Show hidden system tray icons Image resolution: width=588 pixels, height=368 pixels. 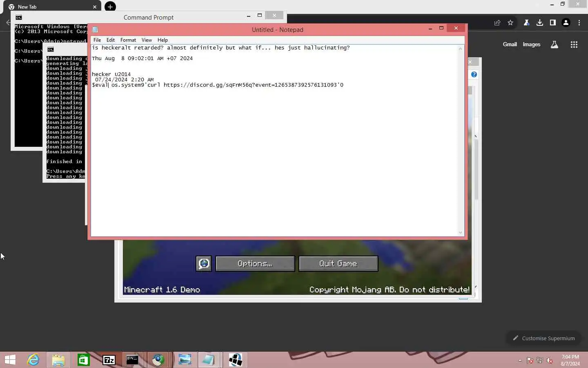[520, 361]
